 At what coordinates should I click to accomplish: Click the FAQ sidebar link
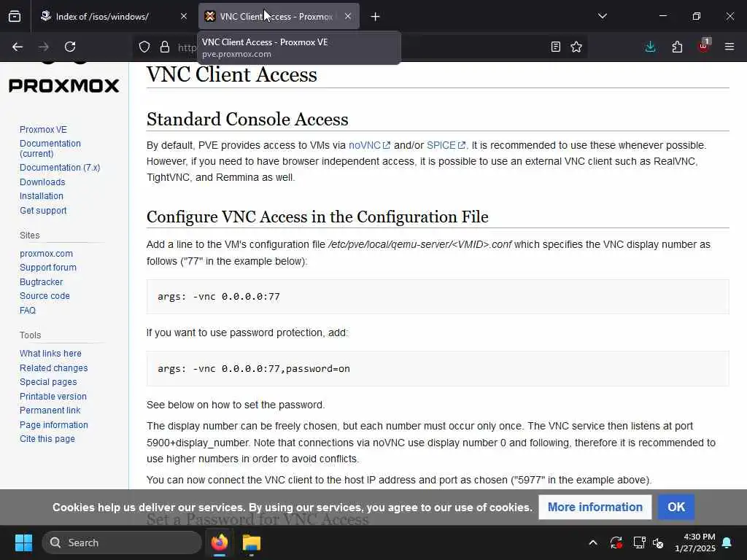pyautogui.click(x=28, y=310)
